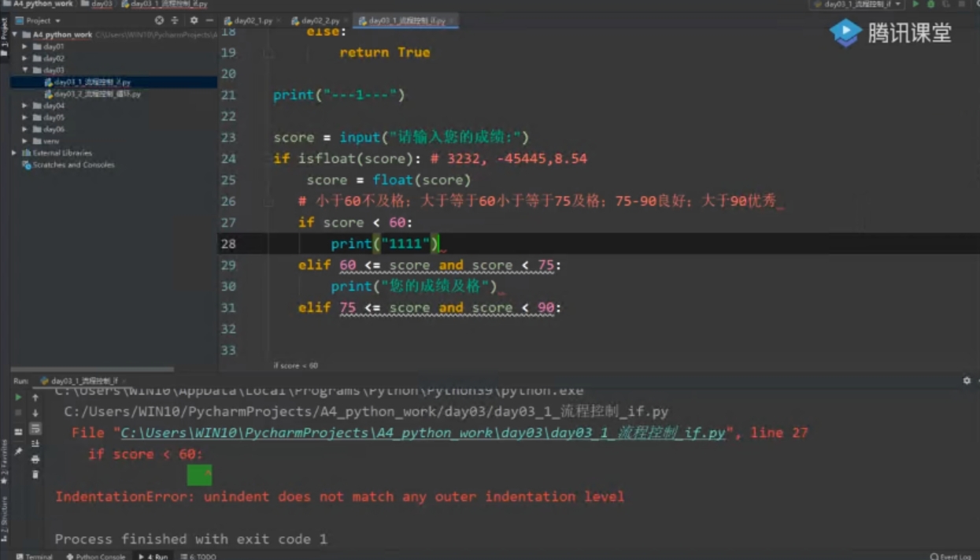
Task: Click the Project panel horizontal scrollbar
Action: coord(91,369)
